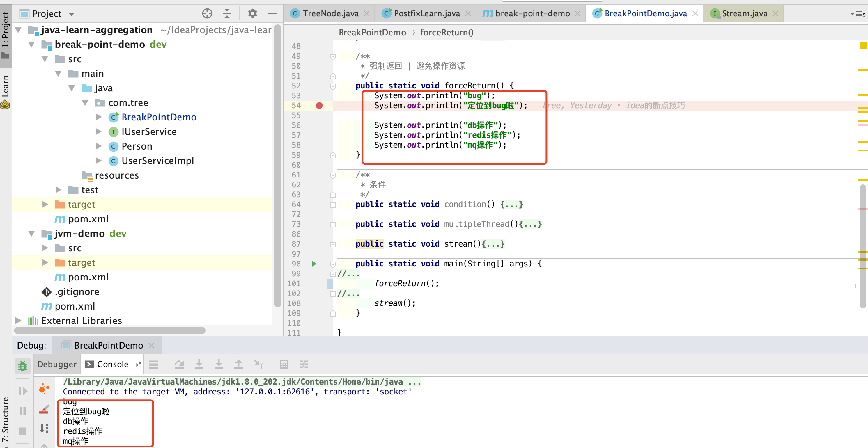Click the BreakPointDemo breadcrumb
The image size is (868, 448).
[x=373, y=32]
